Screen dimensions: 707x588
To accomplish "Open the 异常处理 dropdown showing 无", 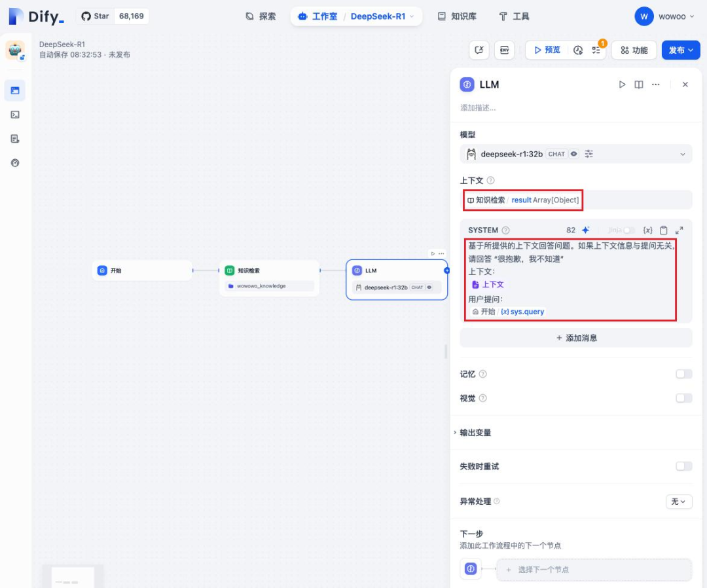I will coord(679,502).
